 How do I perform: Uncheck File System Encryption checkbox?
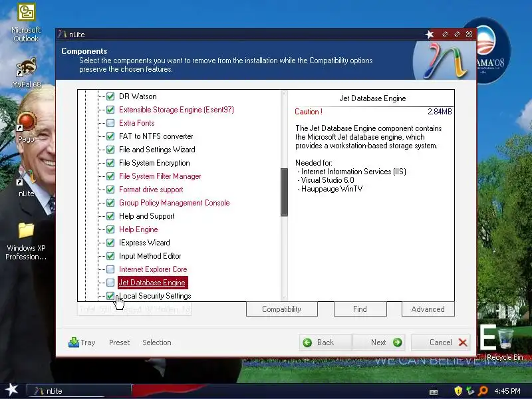(x=110, y=163)
